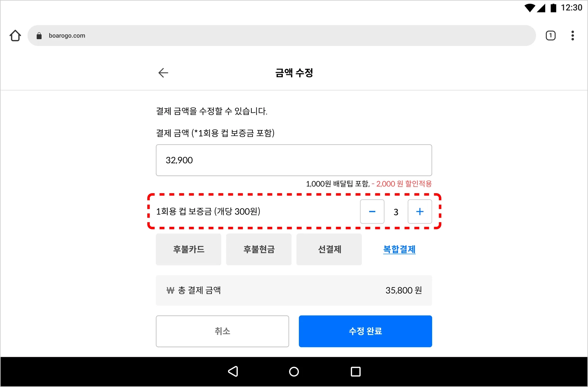588x387 pixels.
Task: Tap Android recent apps square button
Action: click(355, 371)
